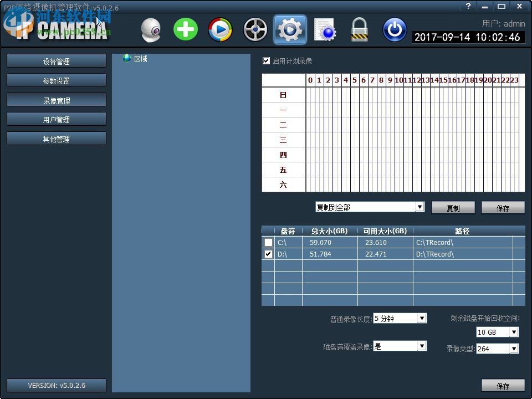Select the 日 row label in schedule
532x399 pixels.
click(283, 95)
